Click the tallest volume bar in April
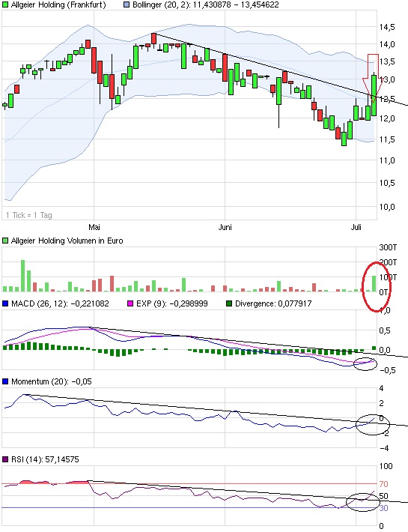The height and width of the screenshot is (532, 408). point(23,276)
